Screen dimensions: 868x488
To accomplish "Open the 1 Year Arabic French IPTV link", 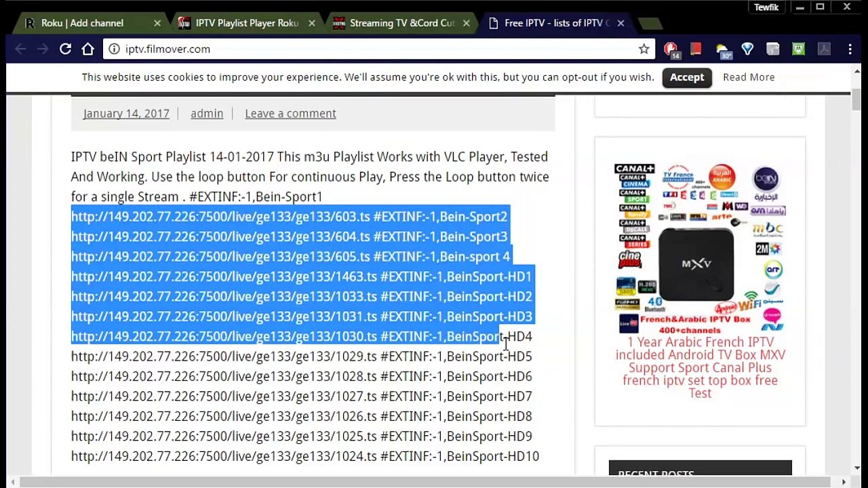I will click(x=700, y=367).
